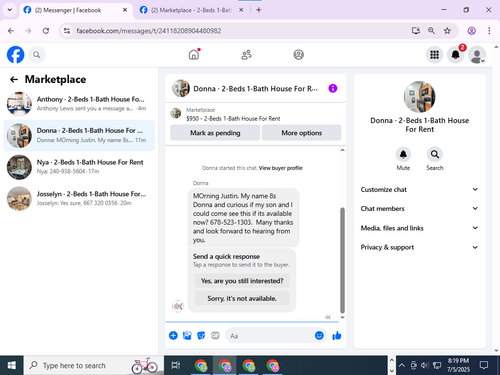Image resolution: width=500 pixels, height=375 pixels.
Task: Attach a photo with the image icon
Action: tap(187, 335)
